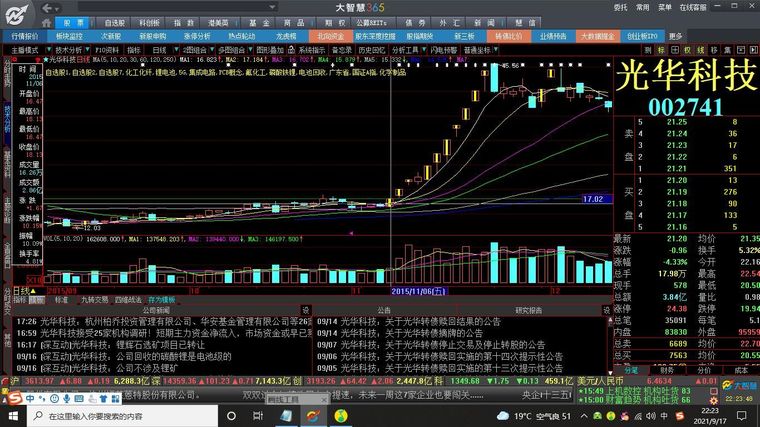Expand the 技术分析 dropdown arrow
The width and height of the screenshot is (760, 427).
(x=87, y=49)
